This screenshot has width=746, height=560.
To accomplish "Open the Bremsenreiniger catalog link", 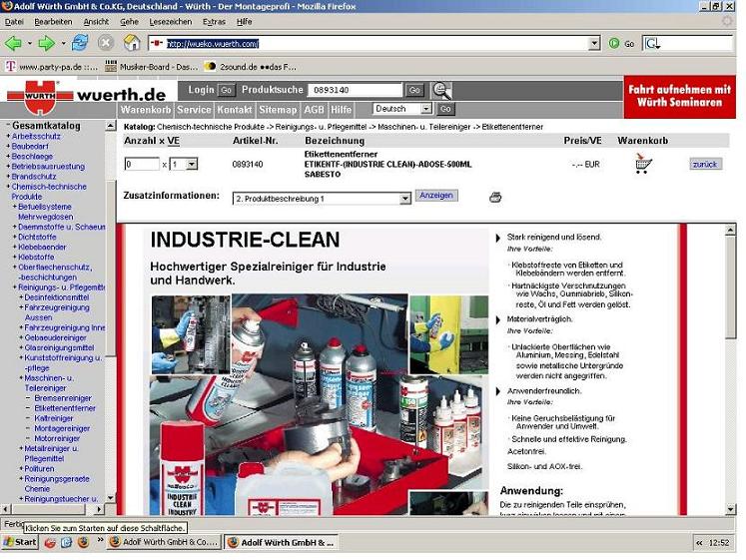I will (x=63, y=398).
